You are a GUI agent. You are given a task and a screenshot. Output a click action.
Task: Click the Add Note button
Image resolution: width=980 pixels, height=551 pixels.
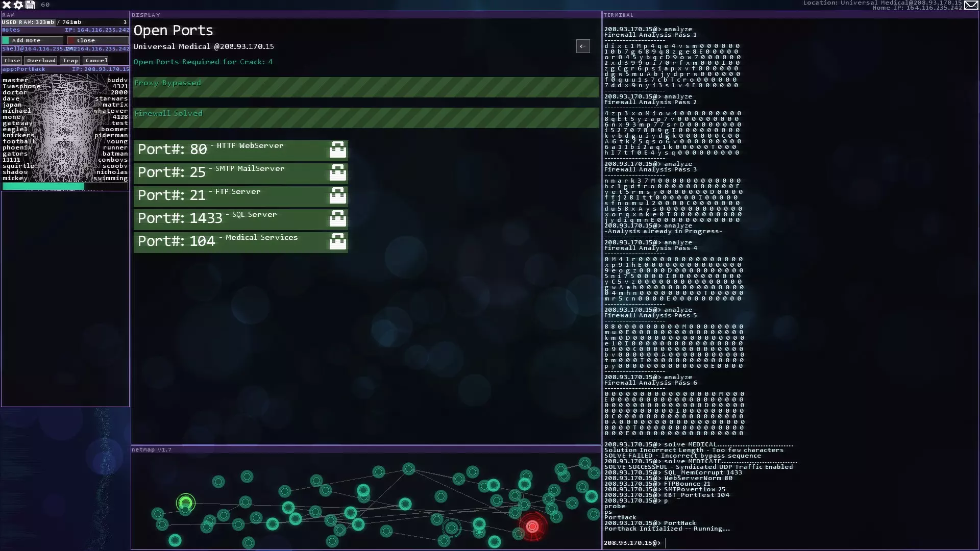click(32, 40)
